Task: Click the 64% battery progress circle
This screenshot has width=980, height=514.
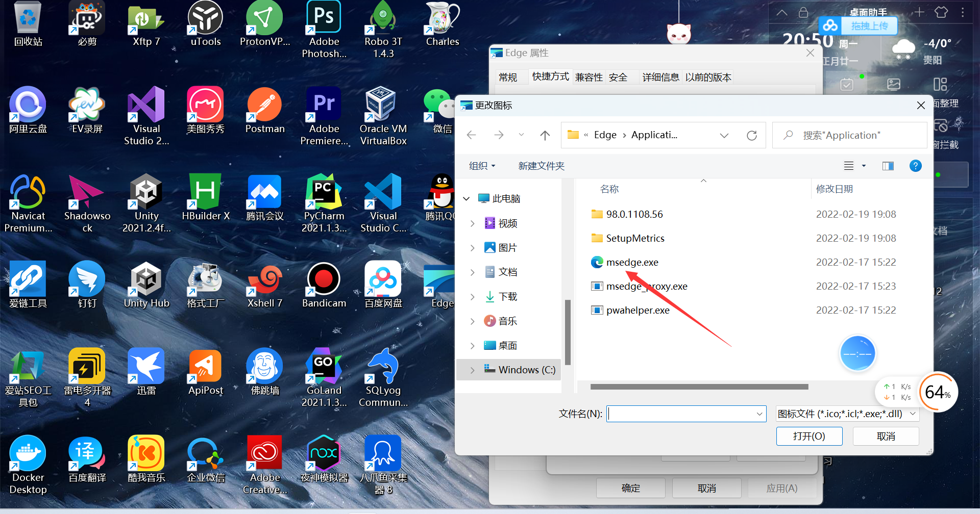Action: (938, 392)
